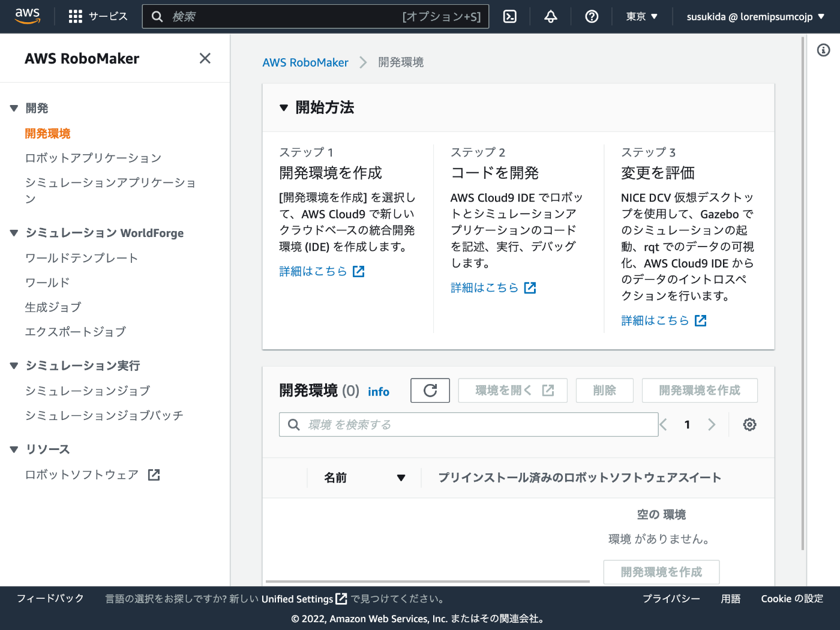
Task: Open the 東京 region dropdown
Action: pyautogui.click(x=641, y=17)
